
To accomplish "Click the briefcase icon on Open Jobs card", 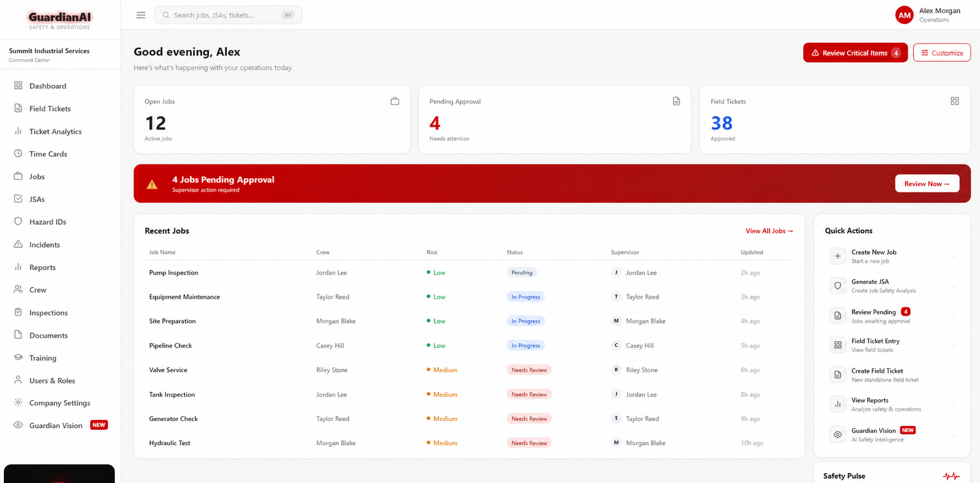I will (395, 101).
